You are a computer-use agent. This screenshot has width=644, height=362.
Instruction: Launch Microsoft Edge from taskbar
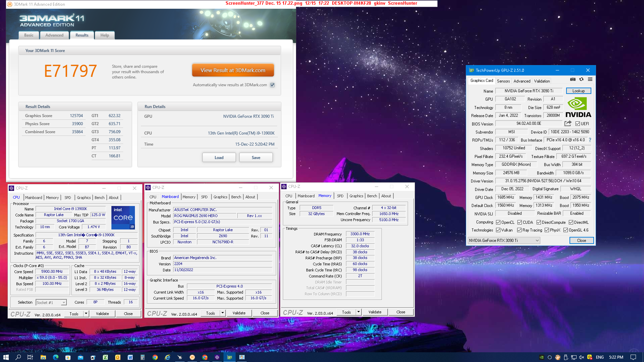[x=55, y=357]
